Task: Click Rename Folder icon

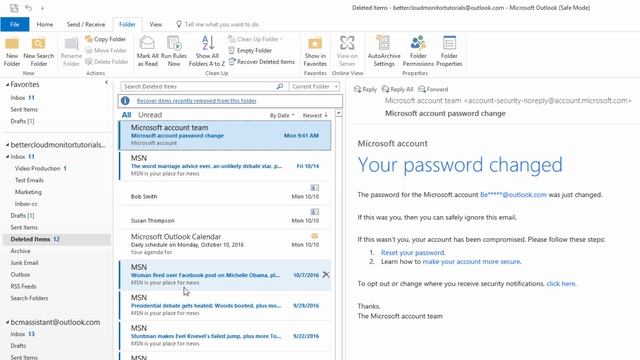Action: 71,52
